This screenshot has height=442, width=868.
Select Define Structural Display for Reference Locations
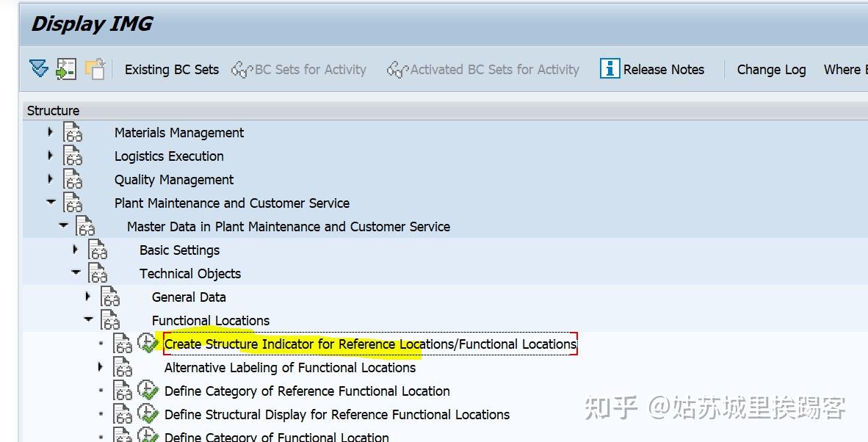point(336,414)
